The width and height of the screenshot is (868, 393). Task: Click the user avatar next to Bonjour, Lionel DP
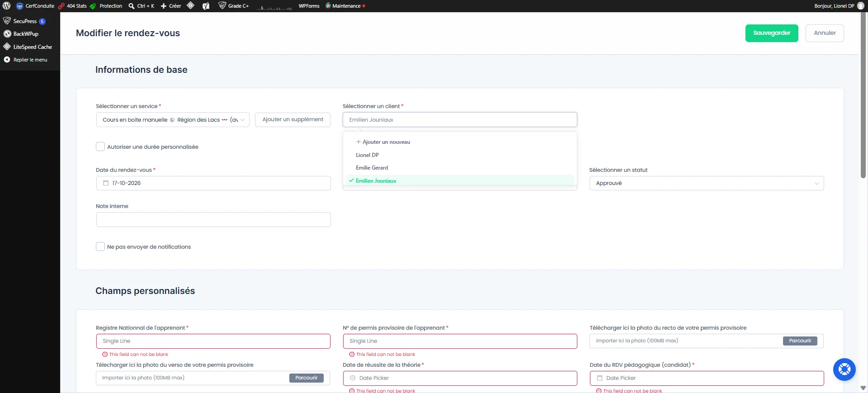click(860, 6)
